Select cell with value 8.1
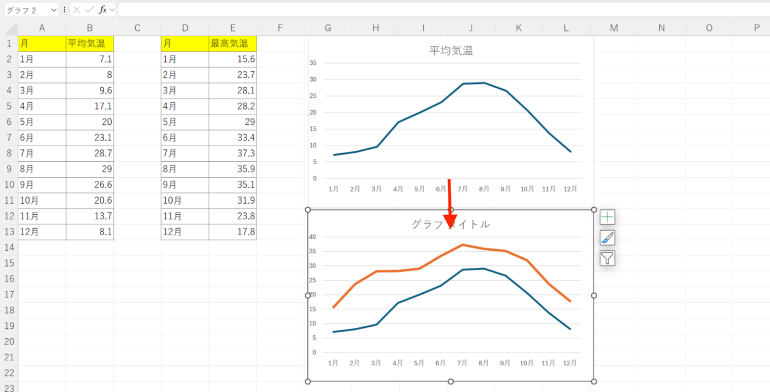770x392 pixels. (89, 232)
